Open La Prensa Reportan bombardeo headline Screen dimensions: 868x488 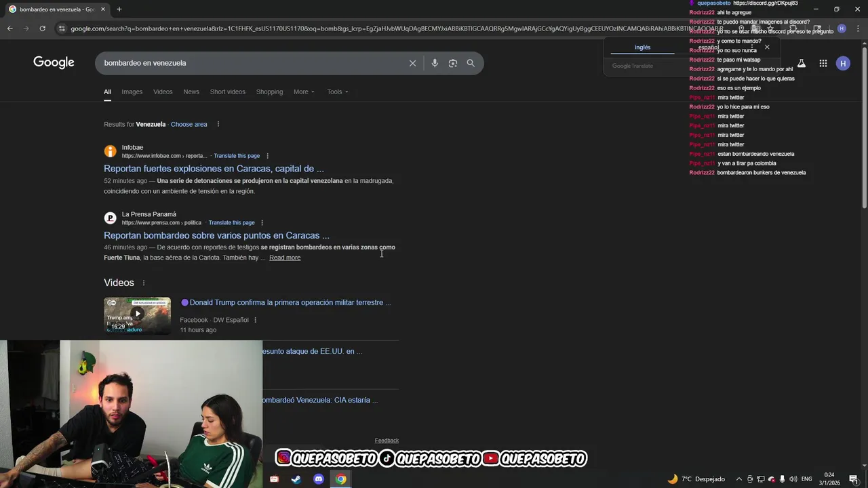coord(216,236)
